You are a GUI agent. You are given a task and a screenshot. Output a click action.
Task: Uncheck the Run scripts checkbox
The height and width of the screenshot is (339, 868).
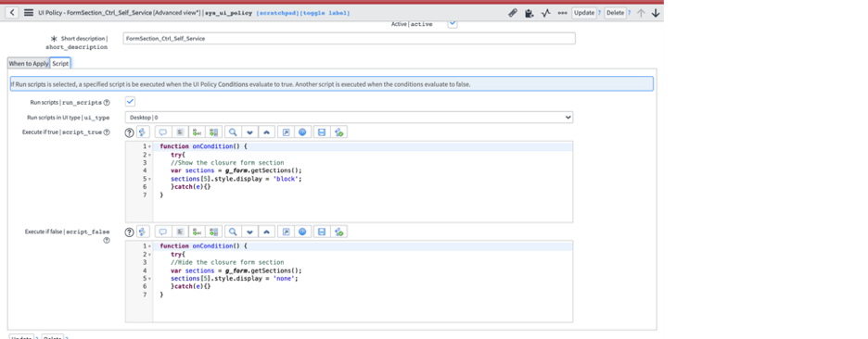click(x=130, y=102)
